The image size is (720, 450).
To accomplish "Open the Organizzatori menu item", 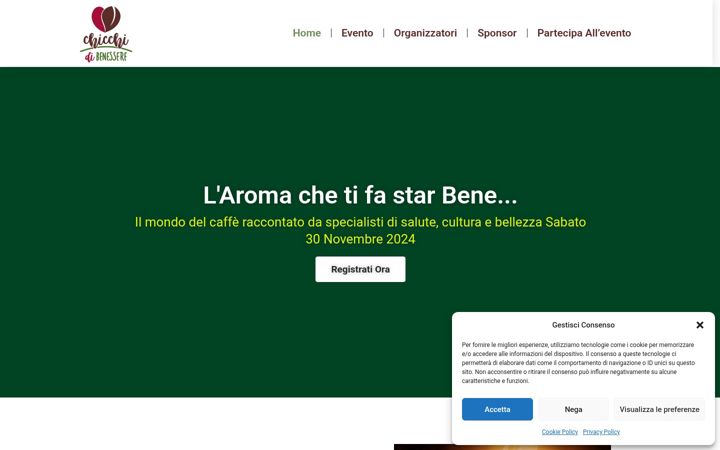I will (x=425, y=33).
